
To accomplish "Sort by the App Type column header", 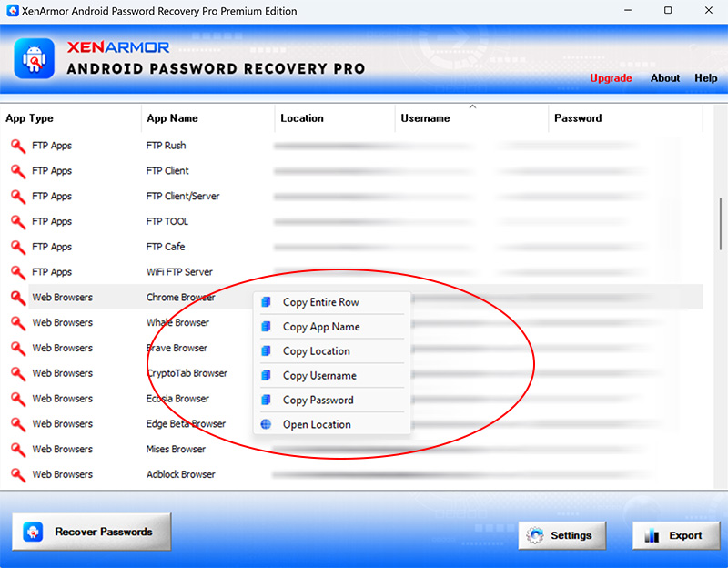I will 71,118.
